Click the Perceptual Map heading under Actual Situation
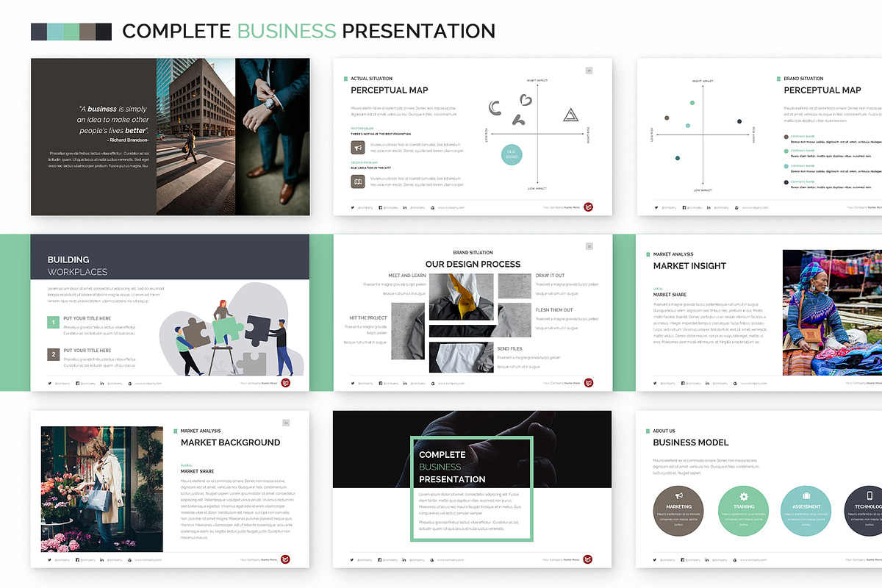The width and height of the screenshot is (882, 588). point(390,90)
